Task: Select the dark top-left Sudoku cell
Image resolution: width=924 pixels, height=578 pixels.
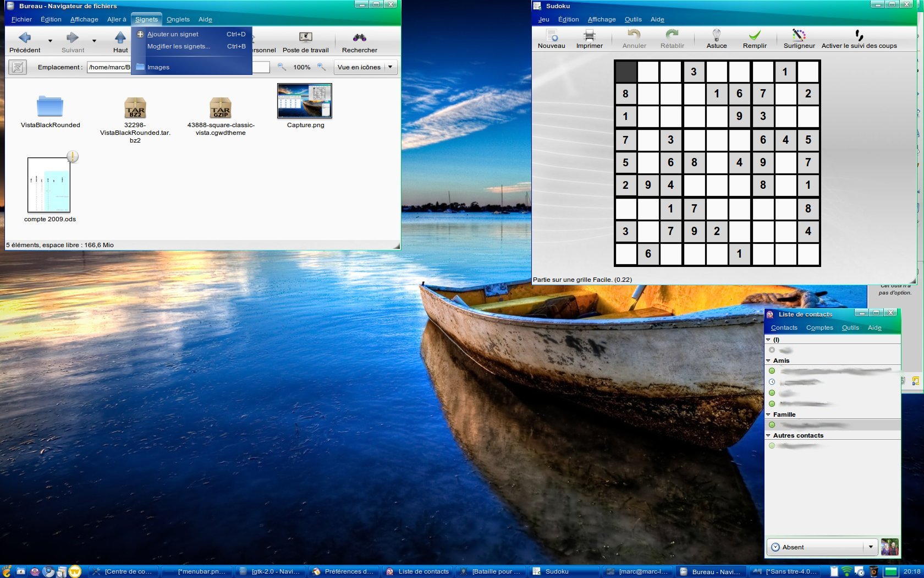Action: coord(626,72)
